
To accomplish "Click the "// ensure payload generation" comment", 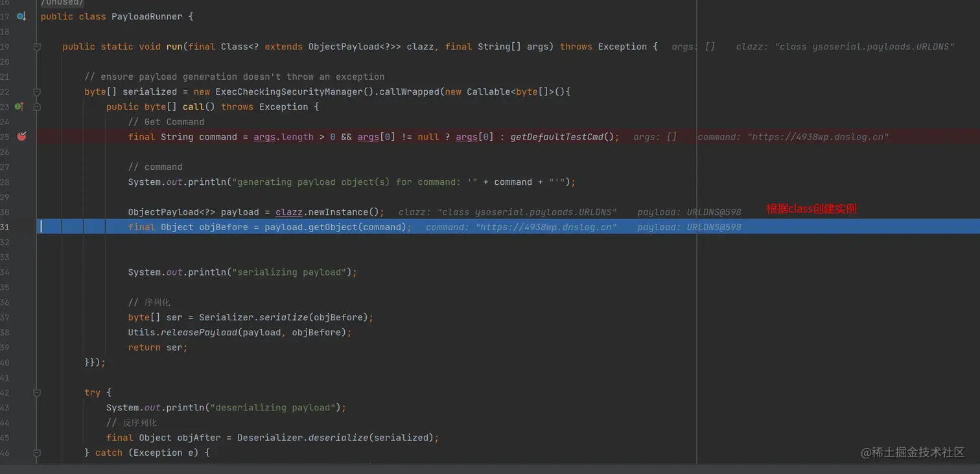I will [235, 77].
